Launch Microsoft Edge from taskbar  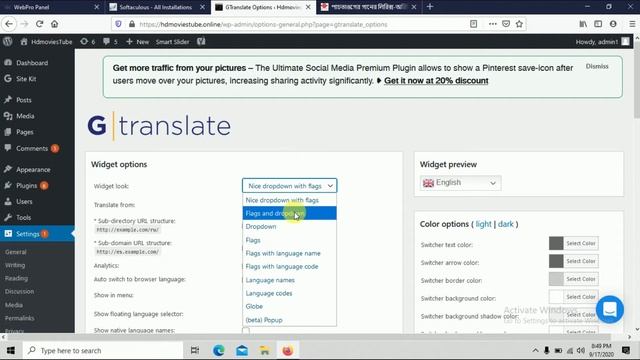pos(219,350)
